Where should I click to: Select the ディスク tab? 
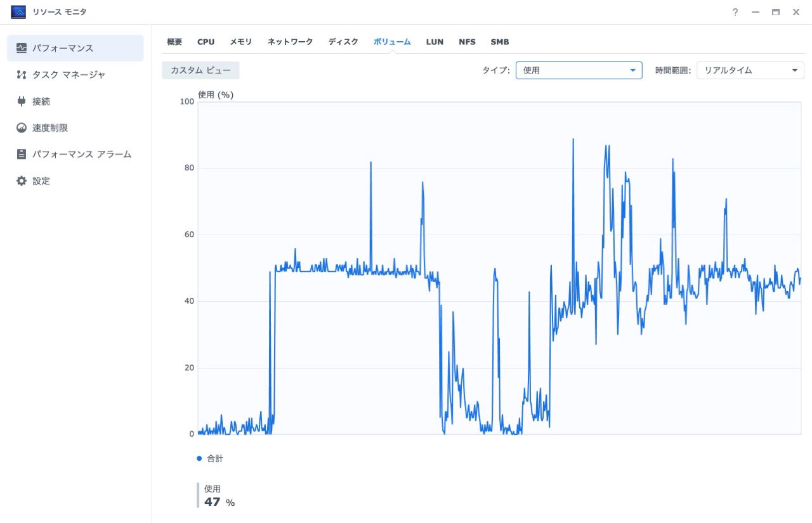[343, 42]
